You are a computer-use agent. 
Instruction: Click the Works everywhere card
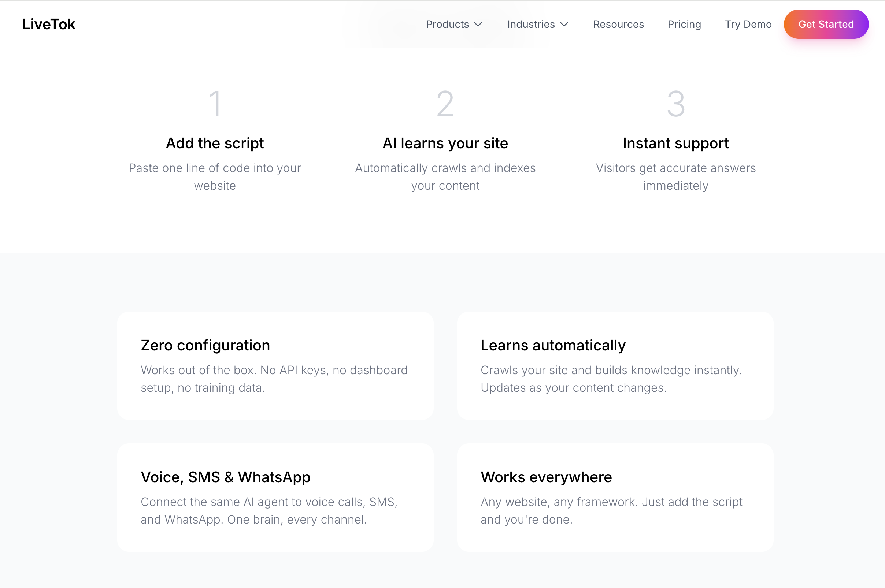(x=615, y=497)
